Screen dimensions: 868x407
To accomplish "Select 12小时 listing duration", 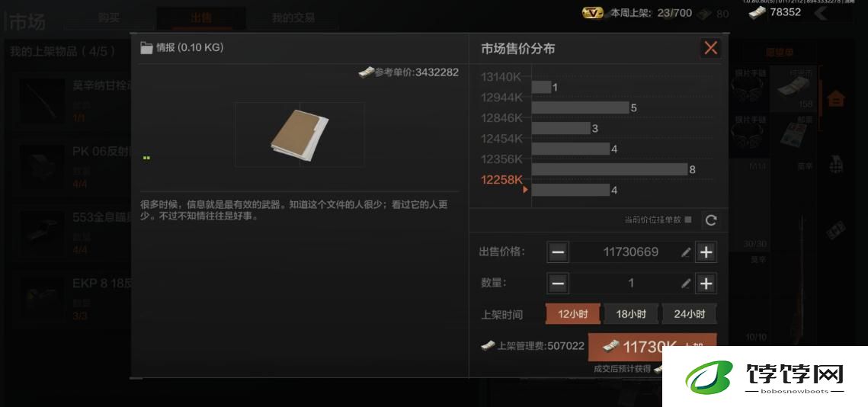I will 573,314.
